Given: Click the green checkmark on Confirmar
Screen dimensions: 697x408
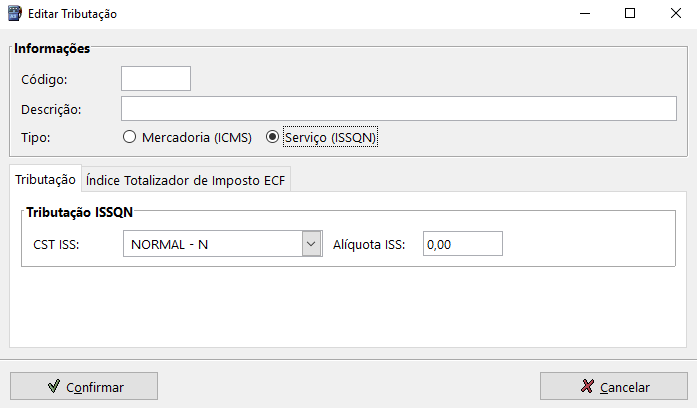Looking at the screenshot, I should coord(54,386).
